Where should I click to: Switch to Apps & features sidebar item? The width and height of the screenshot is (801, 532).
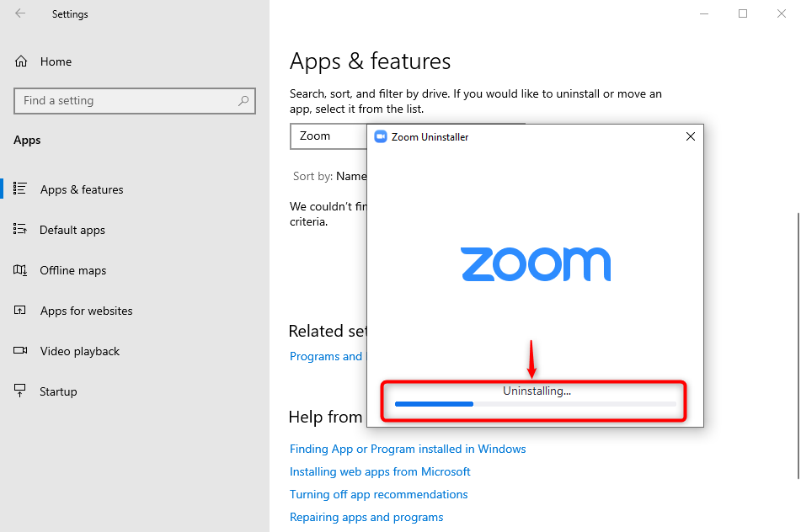coord(82,189)
